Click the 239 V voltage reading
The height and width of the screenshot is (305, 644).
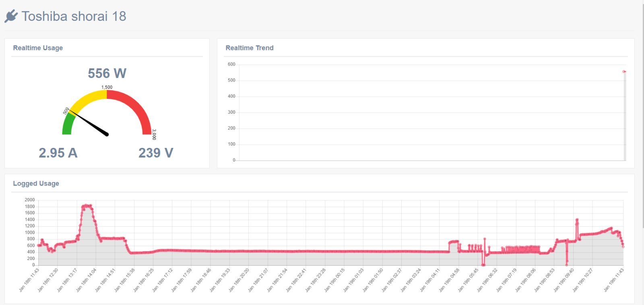[156, 153]
